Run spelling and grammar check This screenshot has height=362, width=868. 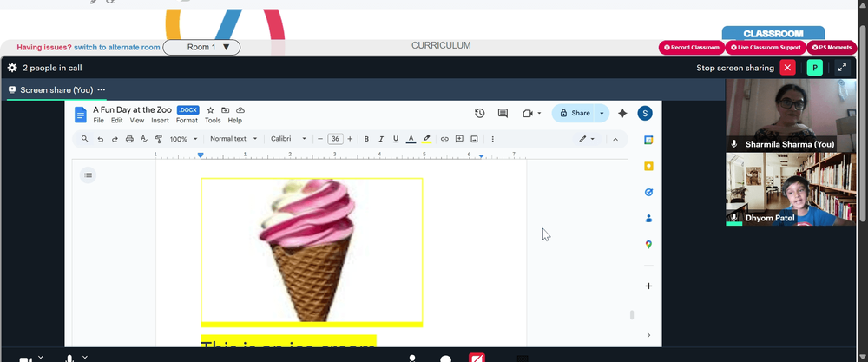[144, 139]
